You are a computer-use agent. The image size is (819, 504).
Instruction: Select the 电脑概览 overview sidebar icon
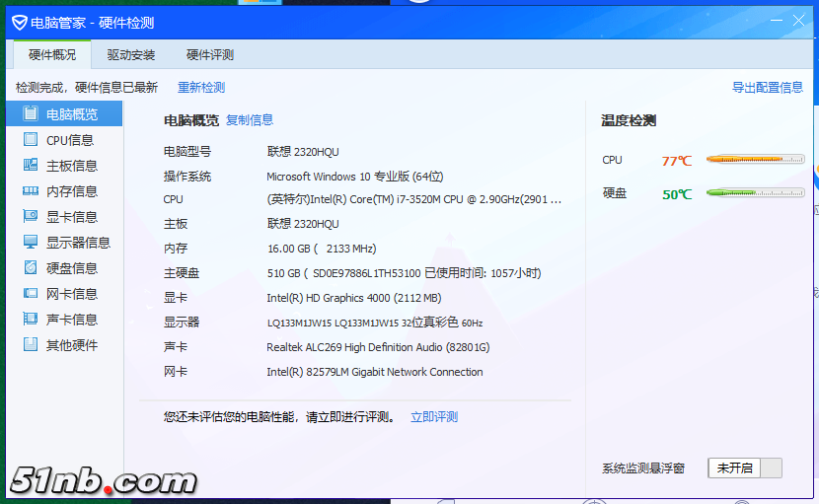31,114
